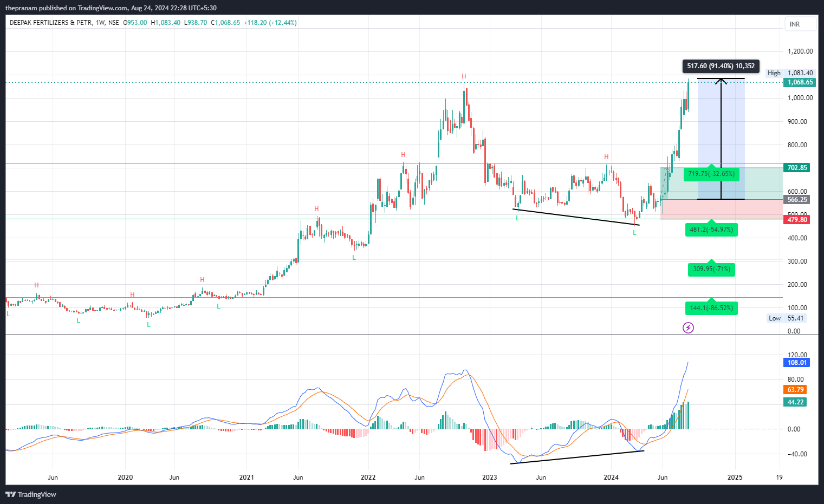Click the 702.85 price level label

[x=797, y=168]
